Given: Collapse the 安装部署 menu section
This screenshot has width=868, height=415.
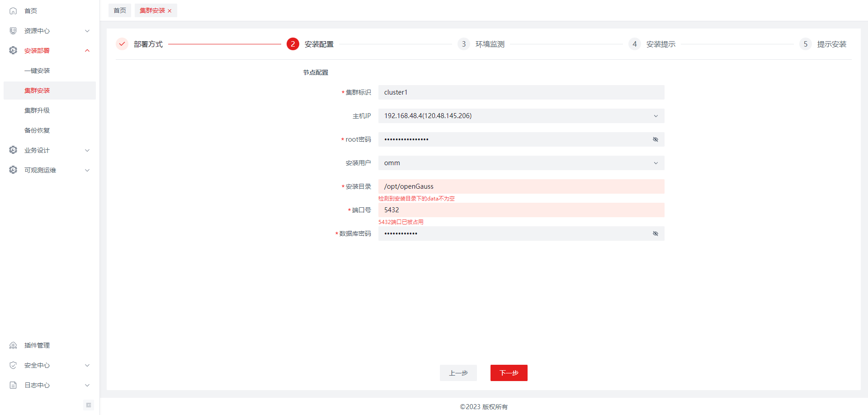Looking at the screenshot, I should point(87,51).
